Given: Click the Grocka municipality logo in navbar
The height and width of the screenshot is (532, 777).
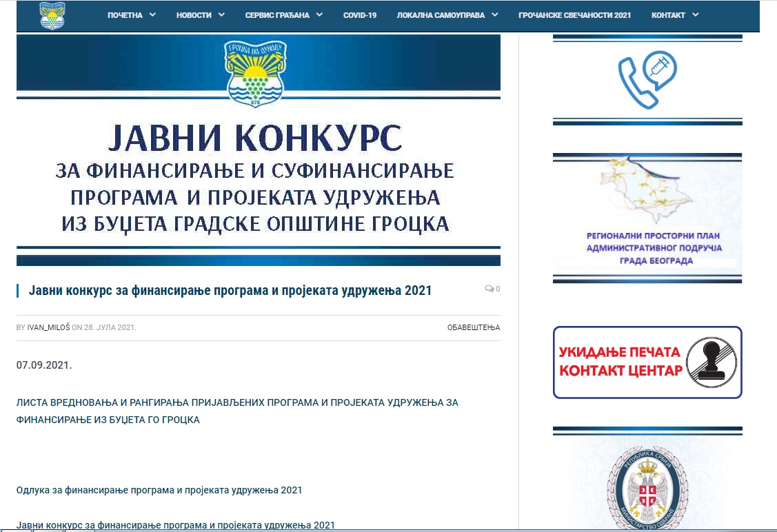Looking at the screenshot, I should tap(52, 16).
